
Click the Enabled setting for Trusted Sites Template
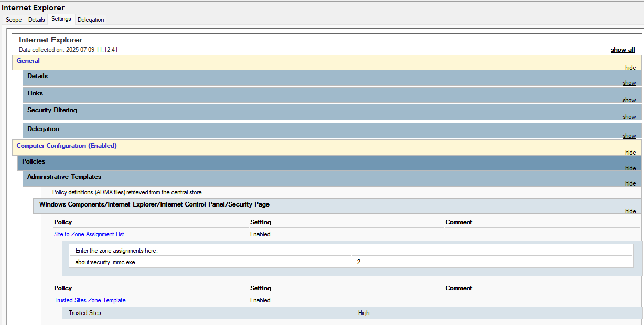click(261, 300)
